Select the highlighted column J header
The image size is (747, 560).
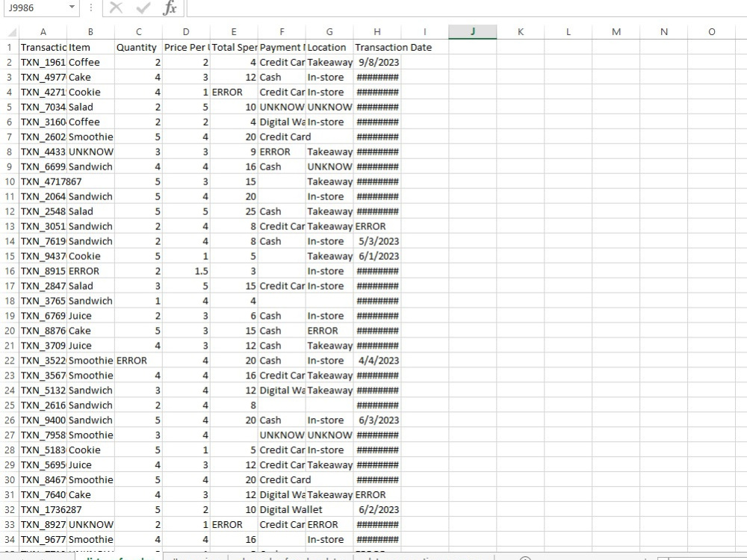pyautogui.click(x=473, y=32)
